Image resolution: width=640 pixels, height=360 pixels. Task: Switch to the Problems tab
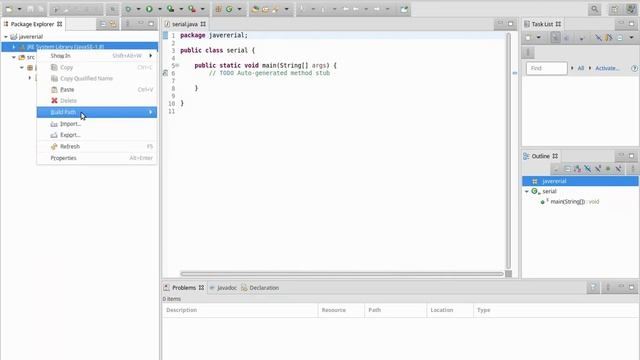pyautogui.click(x=184, y=288)
